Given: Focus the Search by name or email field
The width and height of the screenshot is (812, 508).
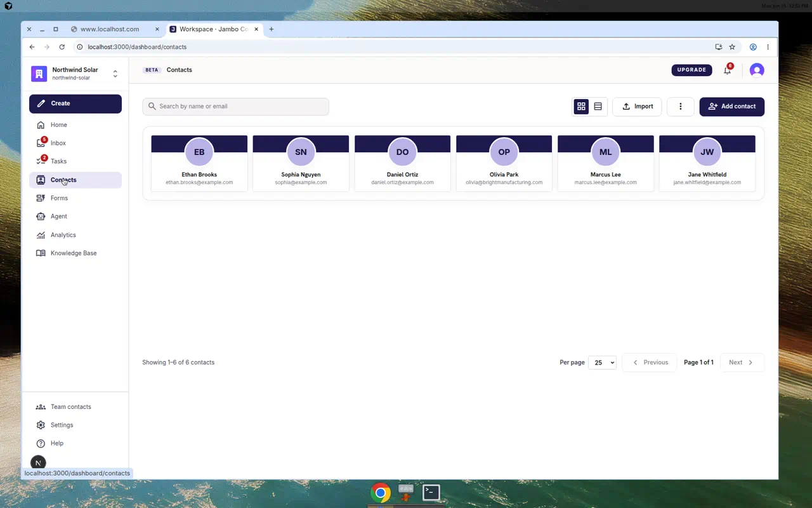Looking at the screenshot, I should click(x=235, y=107).
